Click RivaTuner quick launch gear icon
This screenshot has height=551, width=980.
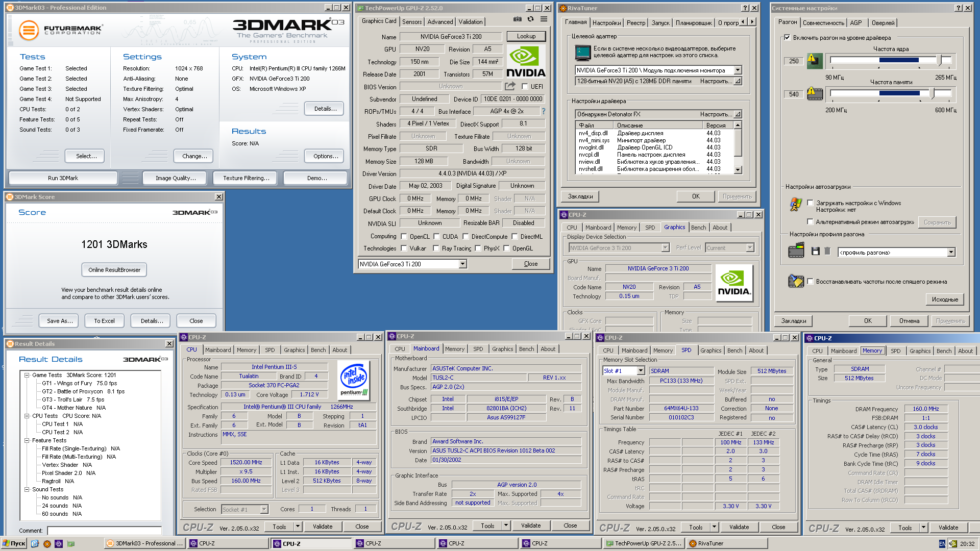click(47, 544)
